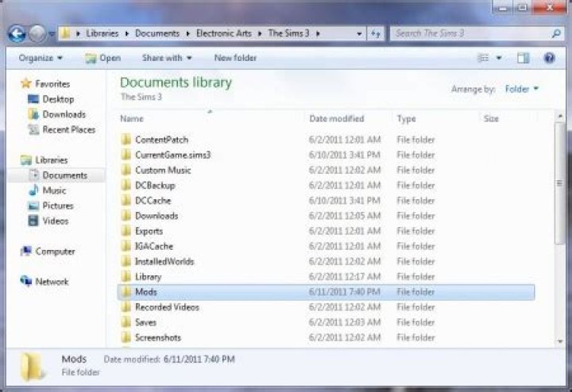Open the Organize menu
572x392 pixels.
40,58
